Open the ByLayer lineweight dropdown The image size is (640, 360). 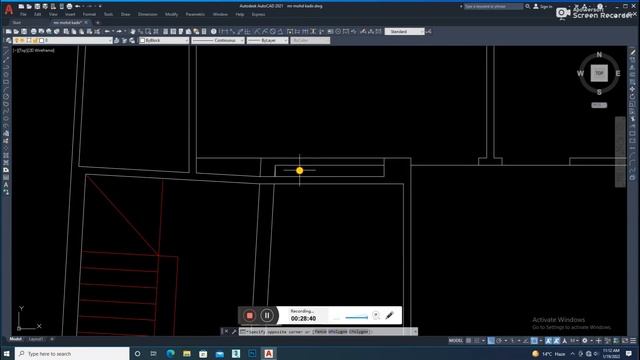pyautogui.click(x=267, y=40)
